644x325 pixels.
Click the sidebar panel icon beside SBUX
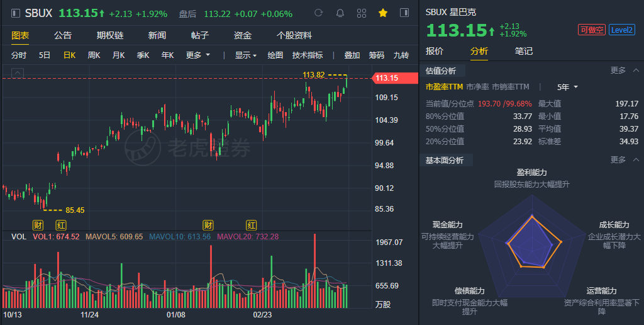point(16,14)
